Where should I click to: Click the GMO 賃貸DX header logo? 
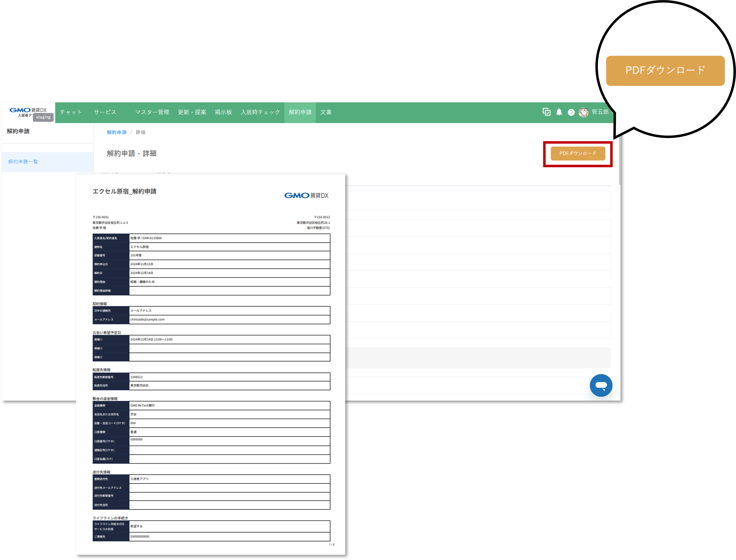(28, 110)
